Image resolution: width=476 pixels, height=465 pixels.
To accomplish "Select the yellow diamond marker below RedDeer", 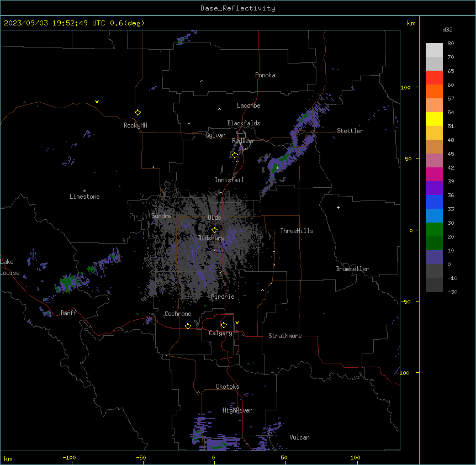I will coord(235,155).
